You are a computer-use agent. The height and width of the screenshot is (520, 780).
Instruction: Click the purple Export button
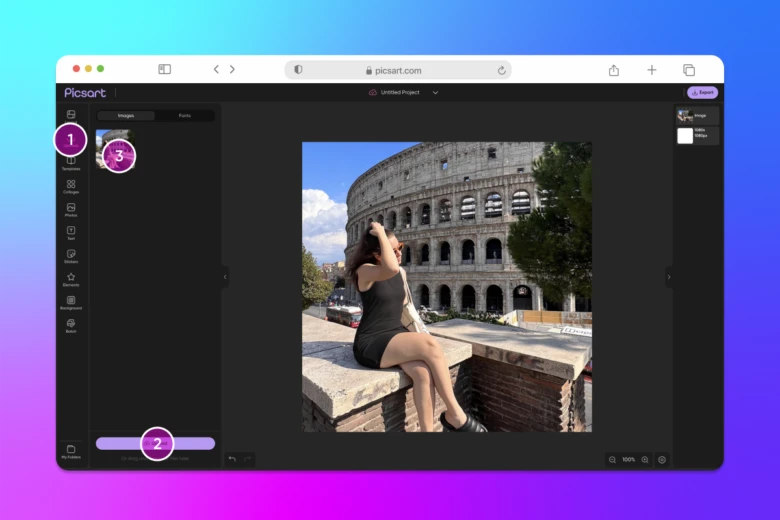tap(702, 92)
